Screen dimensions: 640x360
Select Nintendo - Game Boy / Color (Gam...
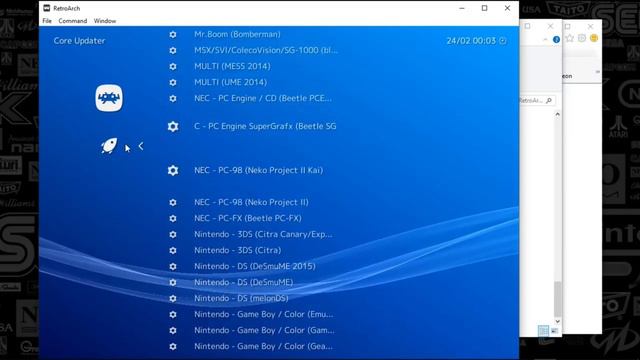tap(264, 330)
